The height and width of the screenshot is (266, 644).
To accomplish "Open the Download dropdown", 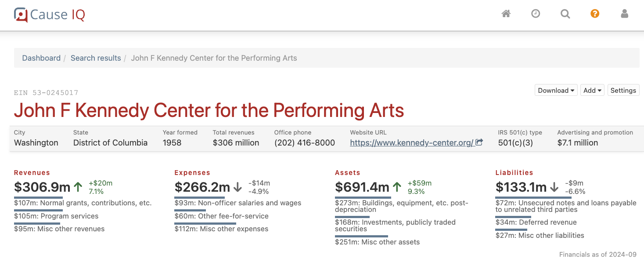I will pyautogui.click(x=556, y=90).
